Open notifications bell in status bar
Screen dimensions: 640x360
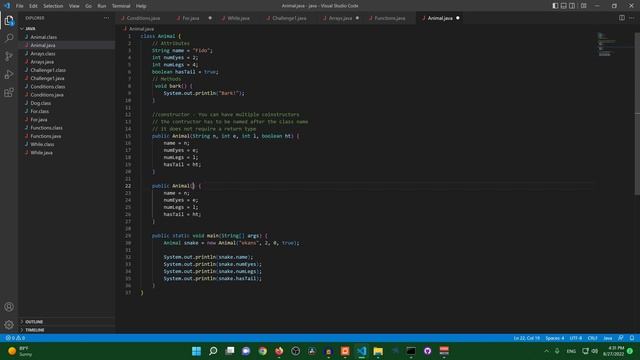tap(632, 338)
